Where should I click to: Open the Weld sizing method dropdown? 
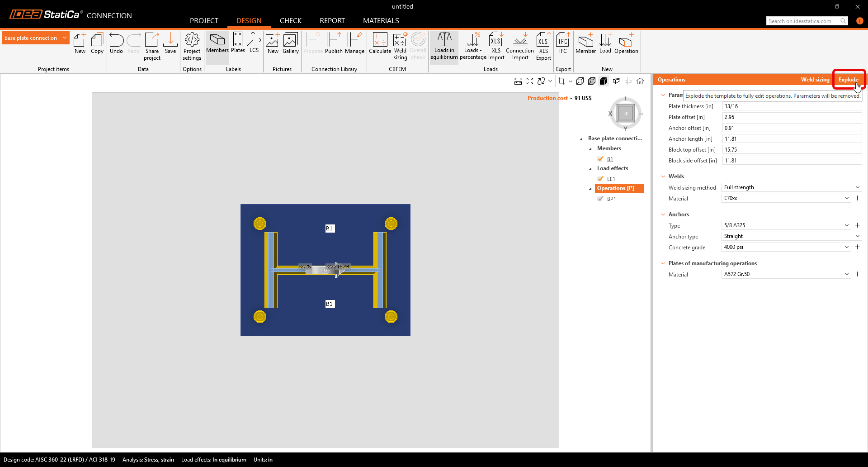click(x=791, y=187)
